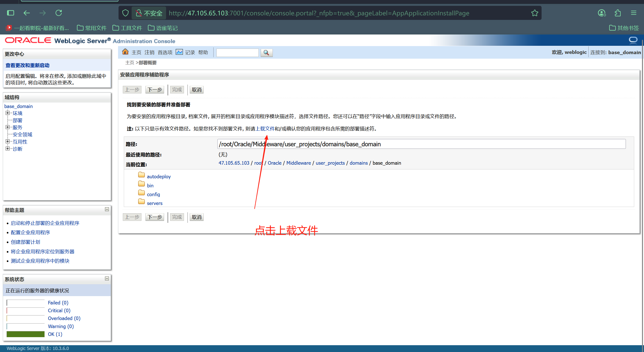The width and height of the screenshot is (644, 352).
Task: Expand the 互用性 tree node
Action: click(8, 142)
